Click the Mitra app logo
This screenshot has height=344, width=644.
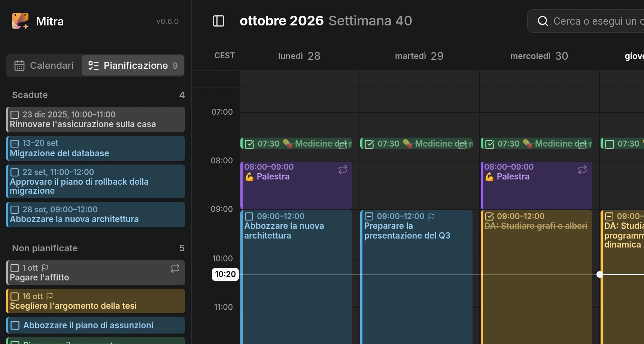click(x=20, y=21)
